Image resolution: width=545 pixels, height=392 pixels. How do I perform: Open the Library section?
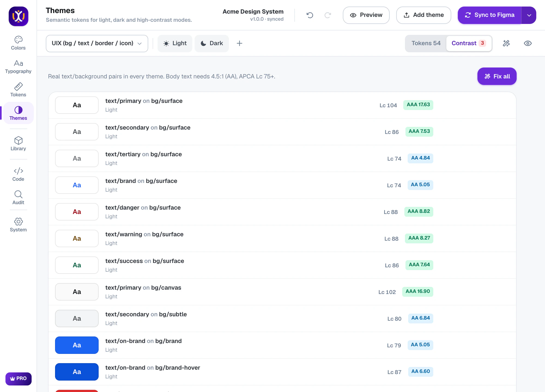[18, 144]
